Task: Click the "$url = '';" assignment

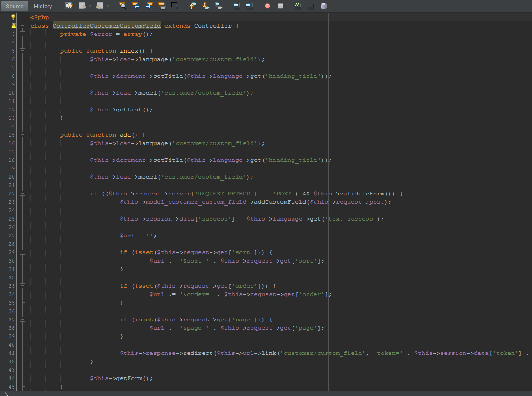Action: coord(138,236)
